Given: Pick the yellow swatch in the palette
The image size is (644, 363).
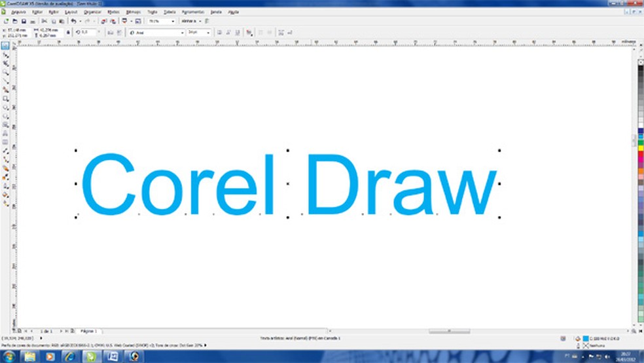Looking at the screenshot, I should (641, 149).
